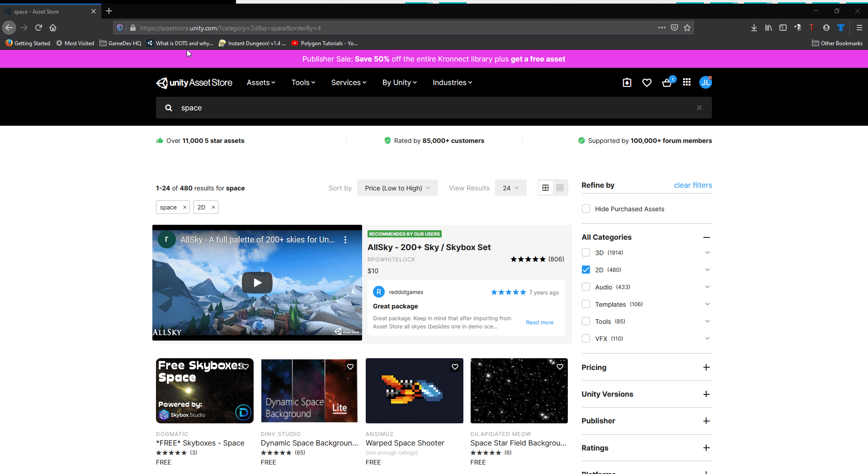Check Hide Purchased Assets

point(586,209)
